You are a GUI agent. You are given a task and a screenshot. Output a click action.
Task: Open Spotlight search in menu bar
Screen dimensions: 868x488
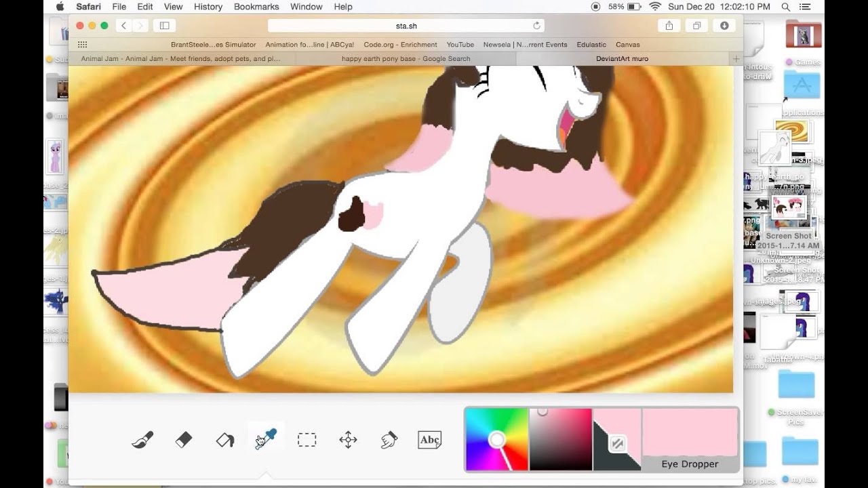tap(785, 7)
